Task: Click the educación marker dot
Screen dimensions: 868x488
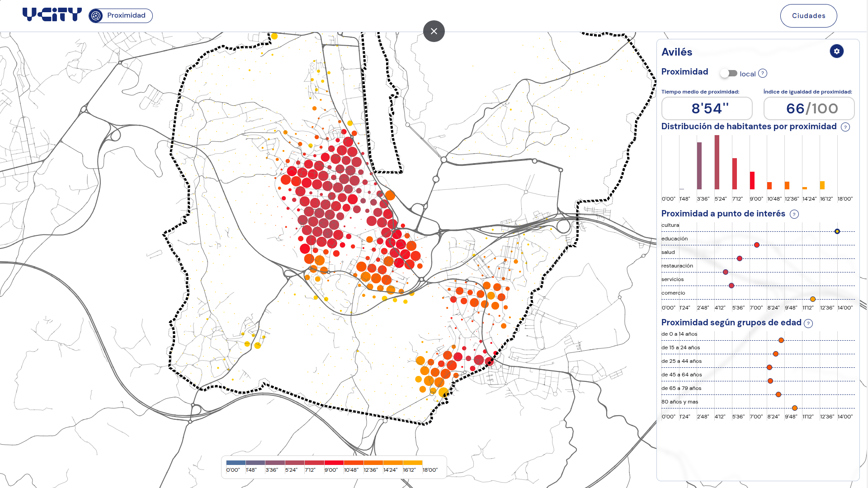Action: point(757,245)
